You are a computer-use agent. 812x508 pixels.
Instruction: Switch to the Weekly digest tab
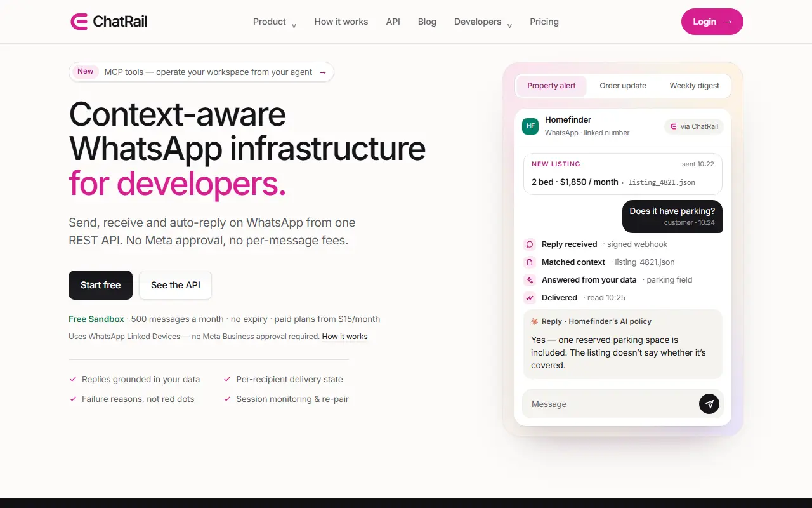[x=695, y=86]
